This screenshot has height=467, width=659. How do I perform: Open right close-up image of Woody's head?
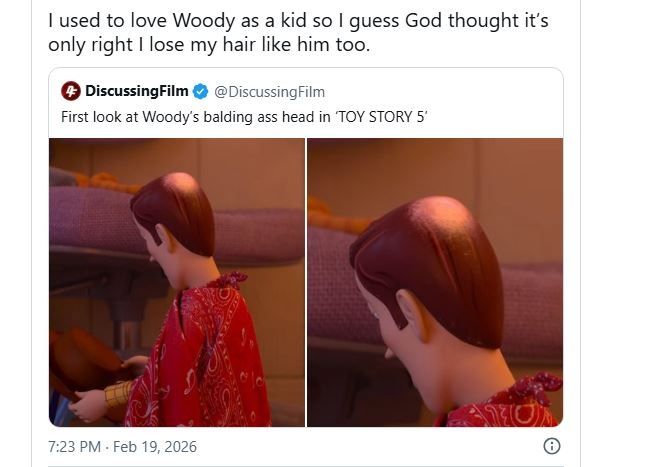click(435, 282)
